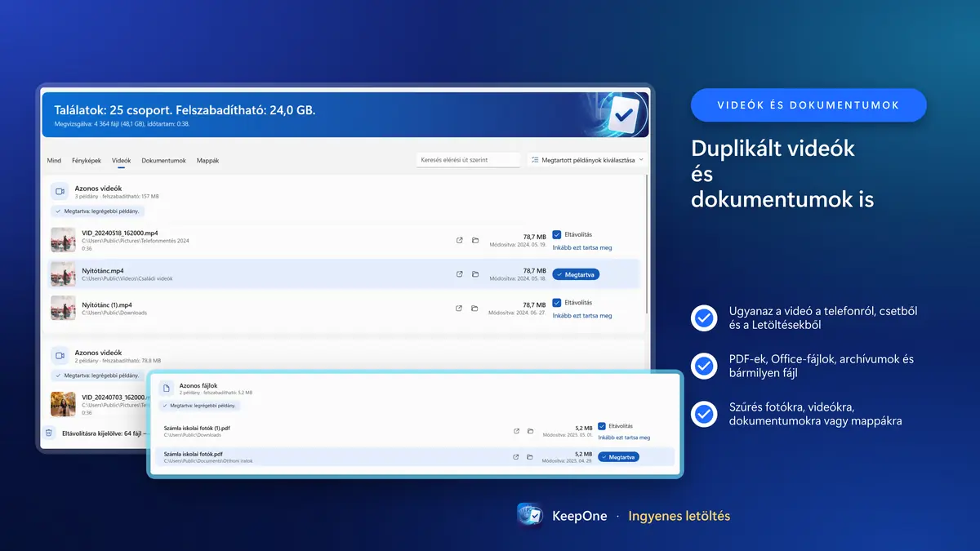This screenshot has height=551, width=980.
Task: Open Számla iskolai fotók (1).pdf externally
Action: pyautogui.click(x=515, y=430)
